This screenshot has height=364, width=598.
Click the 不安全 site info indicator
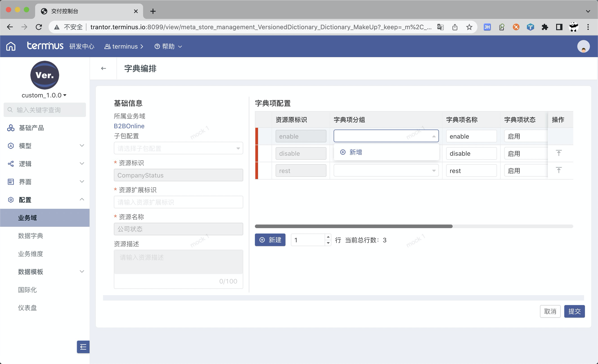coord(69,27)
